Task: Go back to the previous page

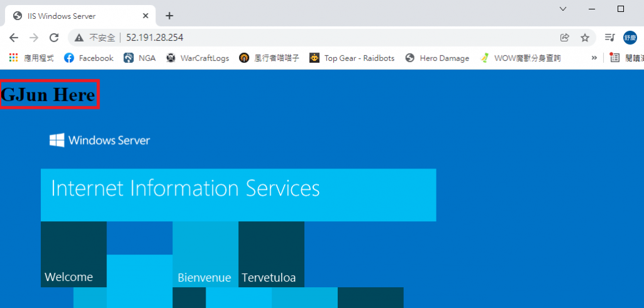Action: click(14, 38)
